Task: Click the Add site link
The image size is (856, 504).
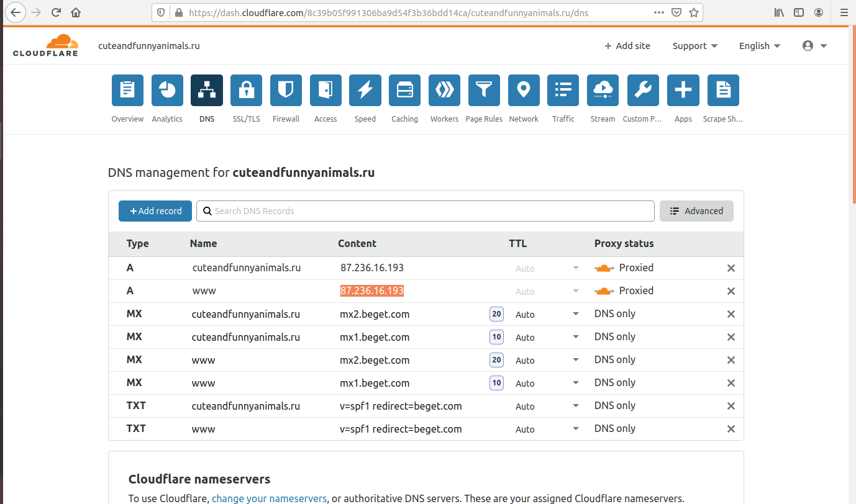Action: (627, 46)
